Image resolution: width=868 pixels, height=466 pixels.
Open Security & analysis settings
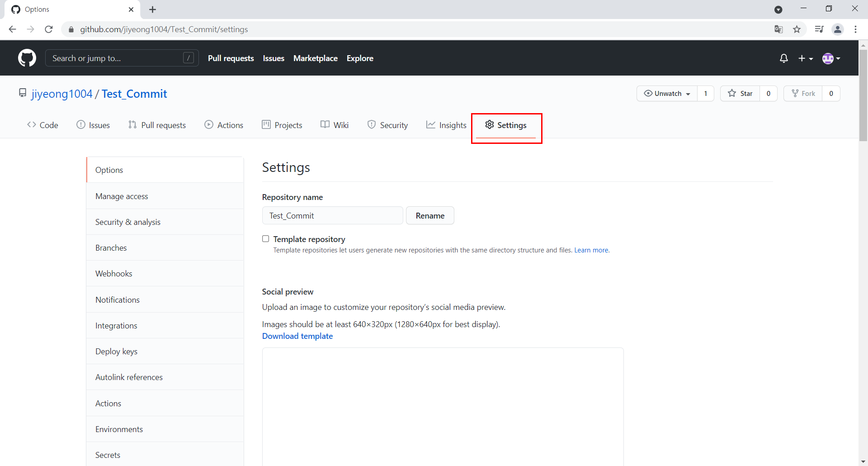click(165, 222)
